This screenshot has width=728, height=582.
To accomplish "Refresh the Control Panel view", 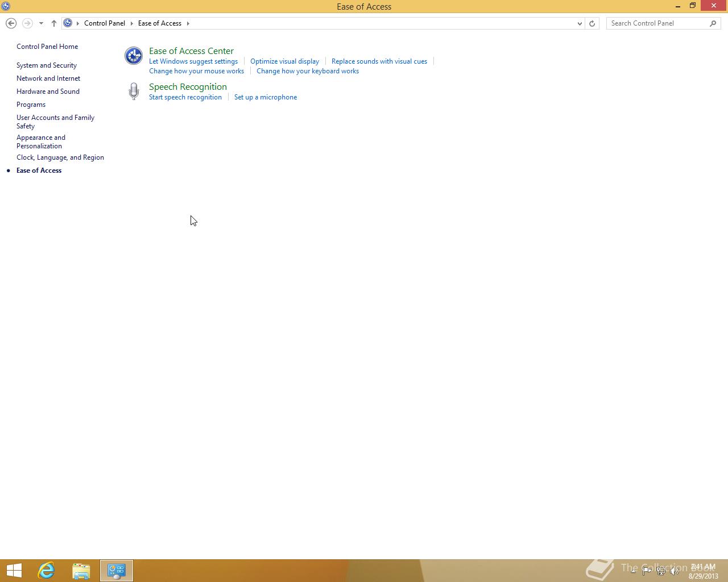I will tap(592, 23).
